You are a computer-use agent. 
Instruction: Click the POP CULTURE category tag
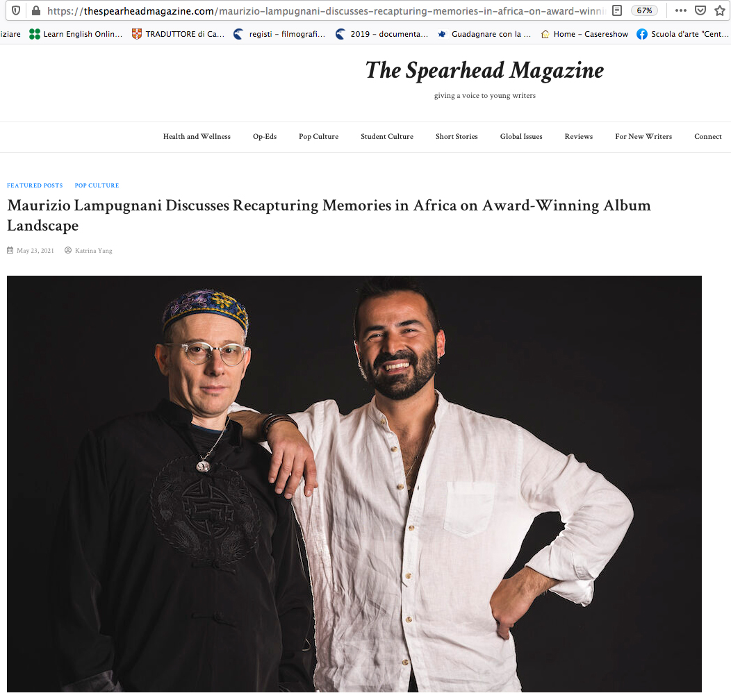point(97,185)
